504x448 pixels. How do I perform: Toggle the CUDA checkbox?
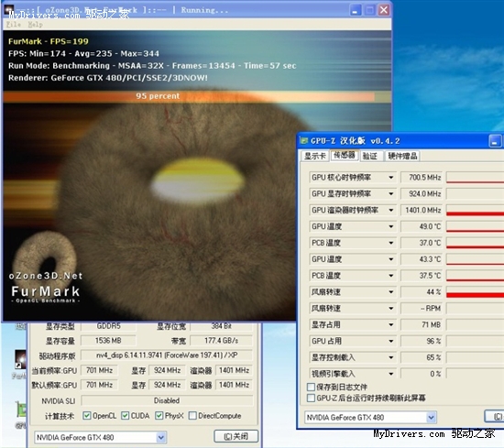click(x=125, y=416)
